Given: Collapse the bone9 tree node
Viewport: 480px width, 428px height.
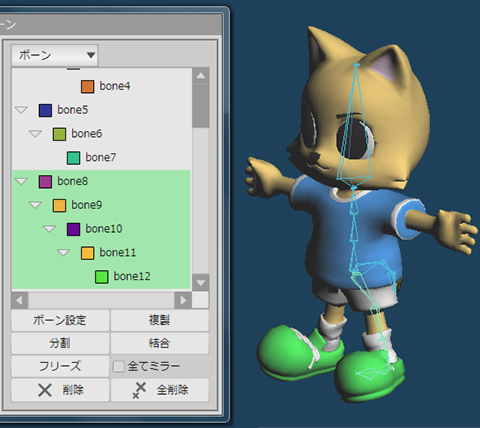Looking at the screenshot, I should (x=35, y=205).
